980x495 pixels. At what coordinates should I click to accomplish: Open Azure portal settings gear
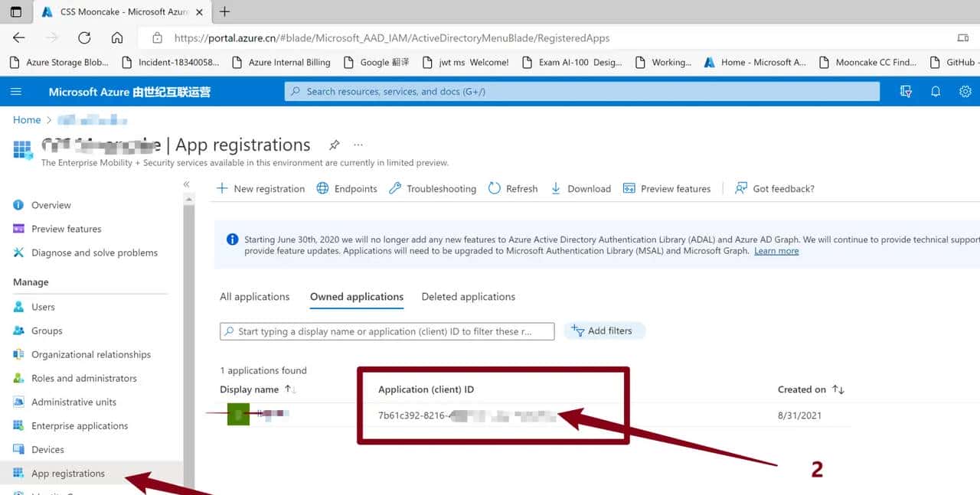tap(965, 91)
